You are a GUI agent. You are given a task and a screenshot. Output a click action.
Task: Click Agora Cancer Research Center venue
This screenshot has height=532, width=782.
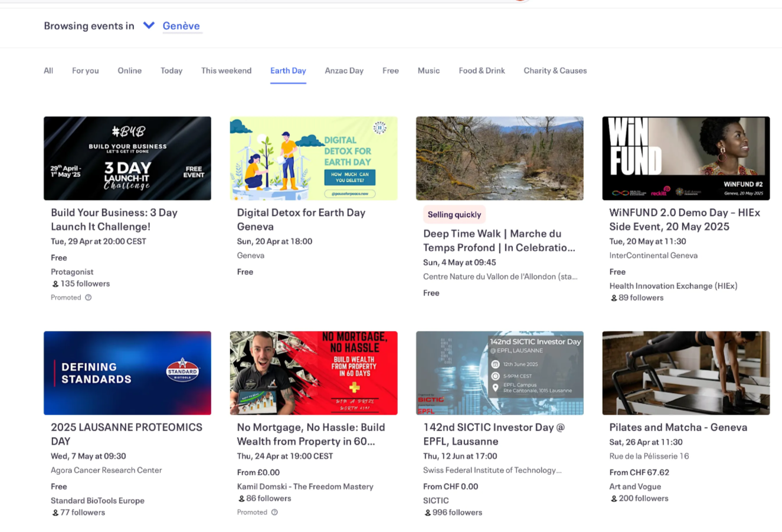106,470
